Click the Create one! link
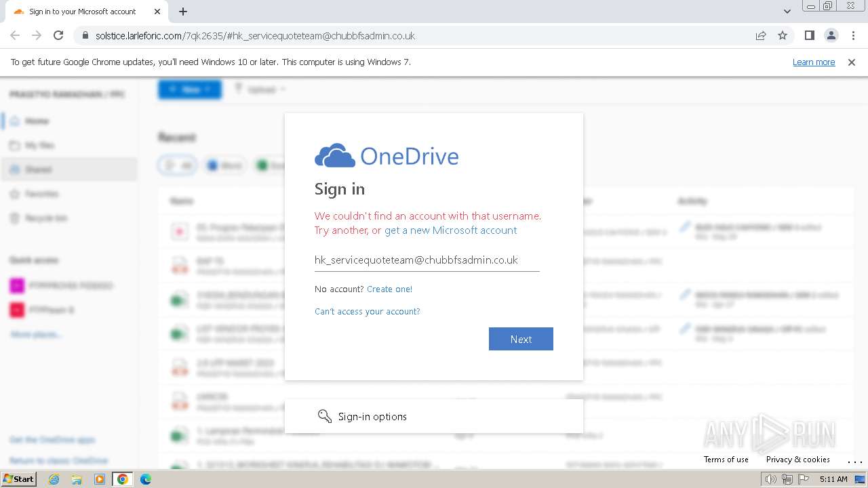The height and width of the screenshot is (488, 868). [x=389, y=289]
